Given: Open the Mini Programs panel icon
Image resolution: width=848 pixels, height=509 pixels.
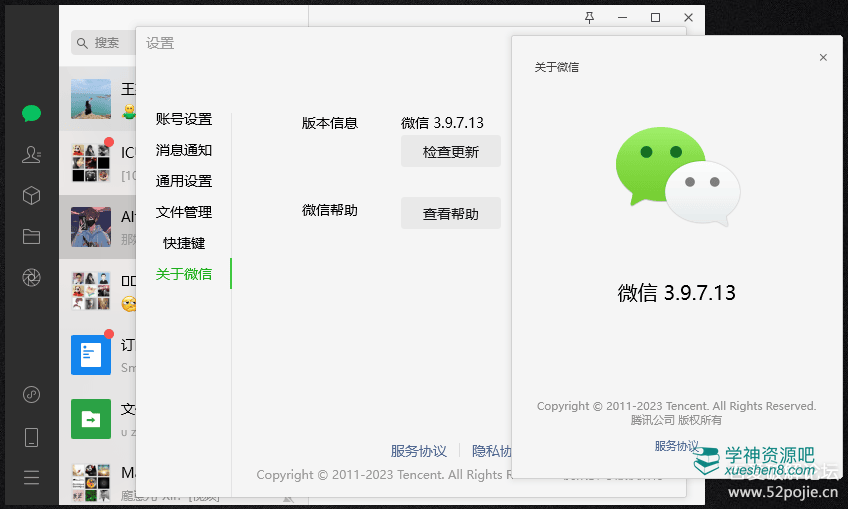Looking at the screenshot, I should coord(31,394).
